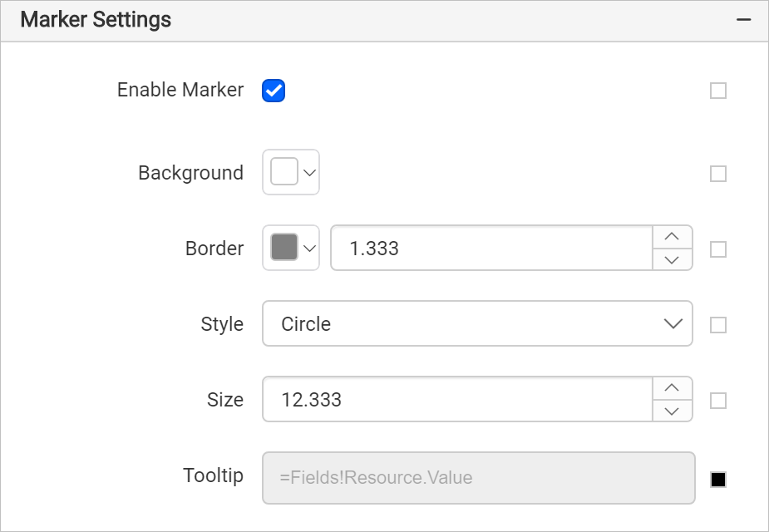769x532 pixels.
Task: Check the box beside the Style row
Action: tap(717, 324)
